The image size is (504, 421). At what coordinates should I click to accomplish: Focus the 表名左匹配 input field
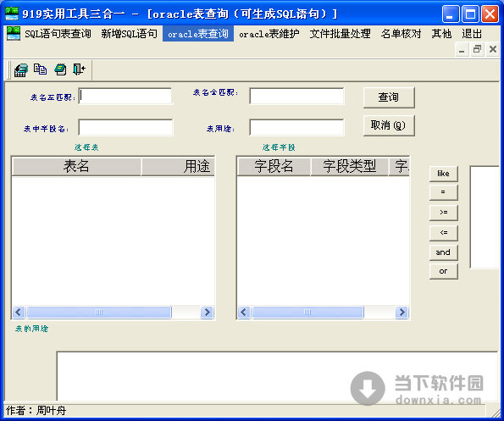[125, 96]
